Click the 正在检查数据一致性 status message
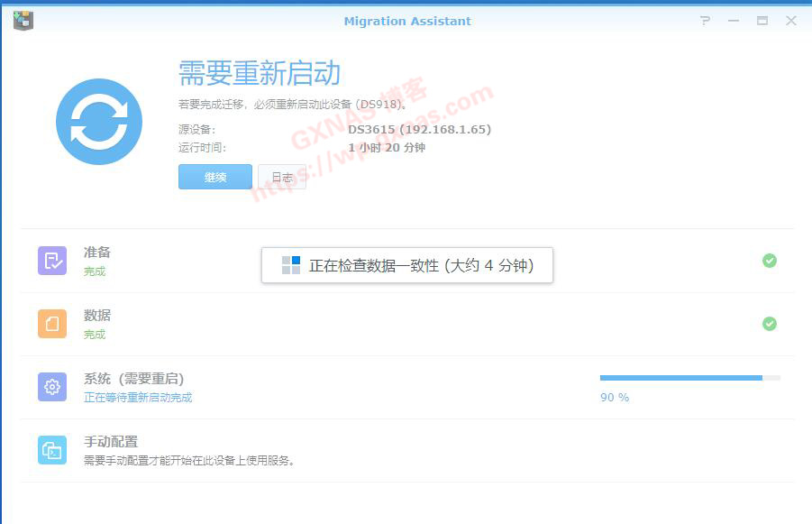812x524 pixels. coord(421,265)
